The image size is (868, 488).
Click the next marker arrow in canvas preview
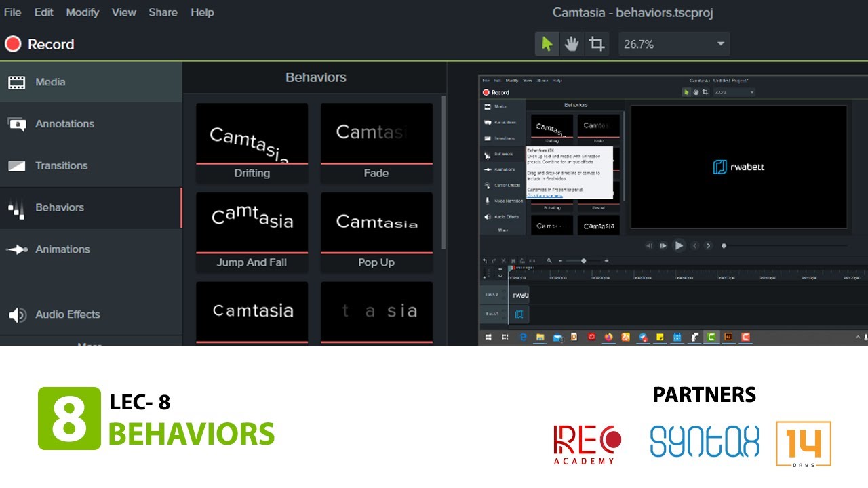click(x=709, y=246)
